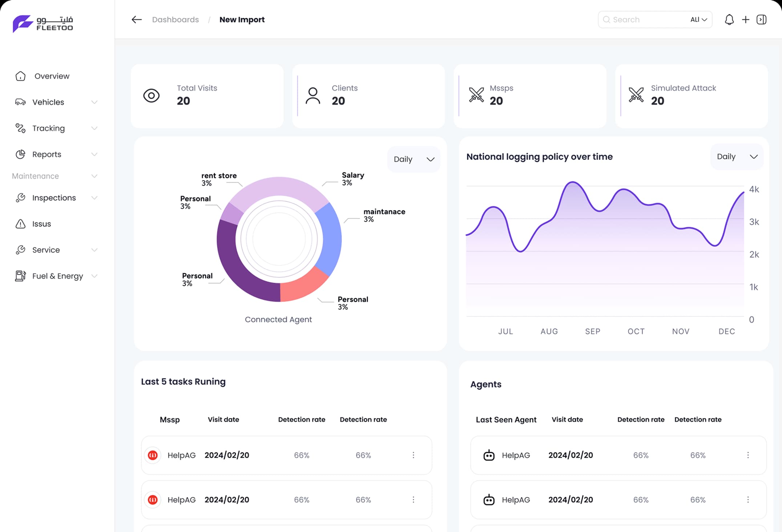
Task: Open the Overview home icon
Action: (20, 76)
